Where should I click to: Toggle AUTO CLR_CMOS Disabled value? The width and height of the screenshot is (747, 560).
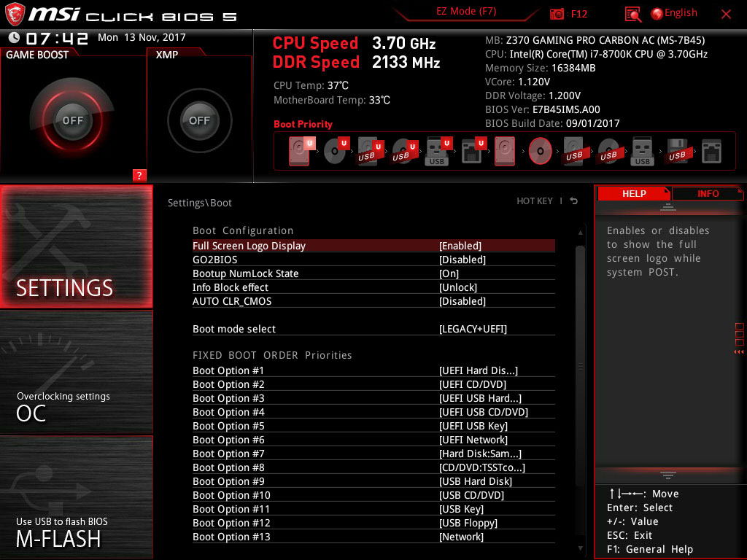pyautogui.click(x=462, y=301)
